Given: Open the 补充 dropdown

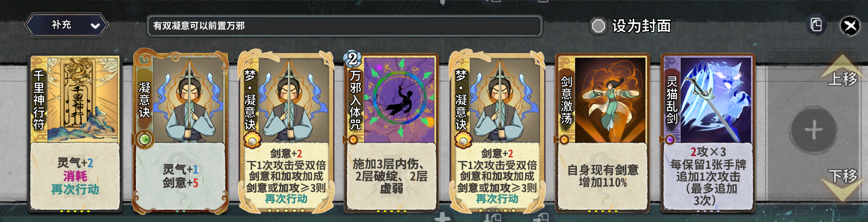Looking at the screenshot, I should click(66, 25).
